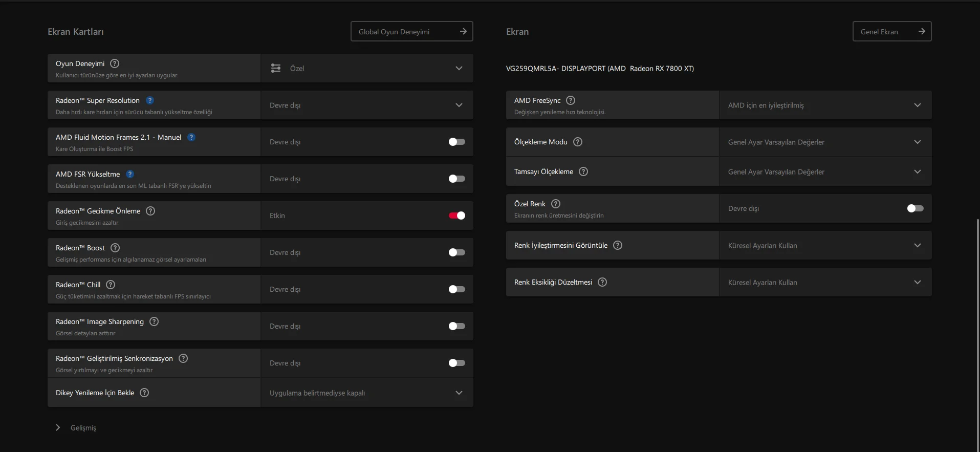980x452 pixels.
Task: Enable Radeon Geliştirilmiş Senkronizasyon toggle
Action: (457, 363)
